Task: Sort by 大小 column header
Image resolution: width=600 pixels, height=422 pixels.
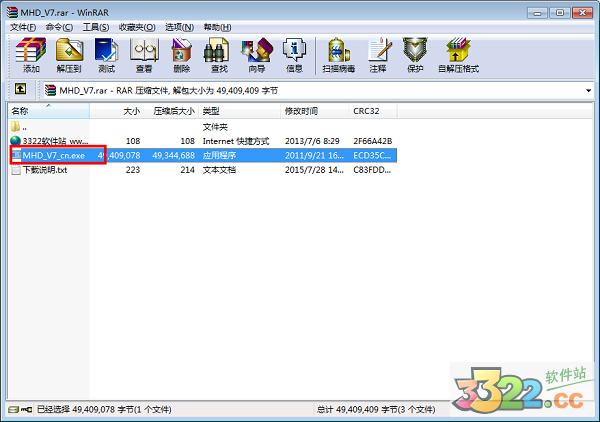Action: coord(116,111)
